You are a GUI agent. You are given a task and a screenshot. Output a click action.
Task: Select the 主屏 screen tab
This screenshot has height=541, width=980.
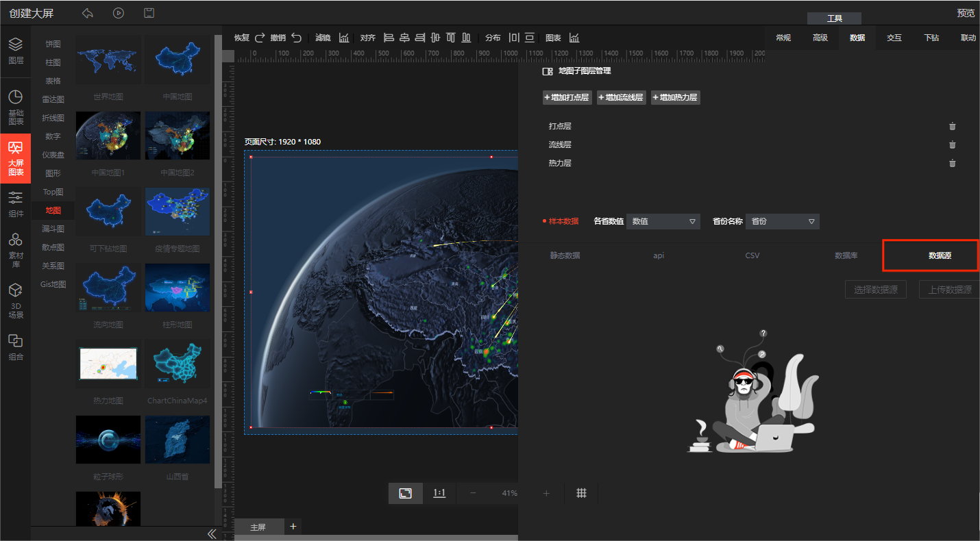pyautogui.click(x=258, y=527)
